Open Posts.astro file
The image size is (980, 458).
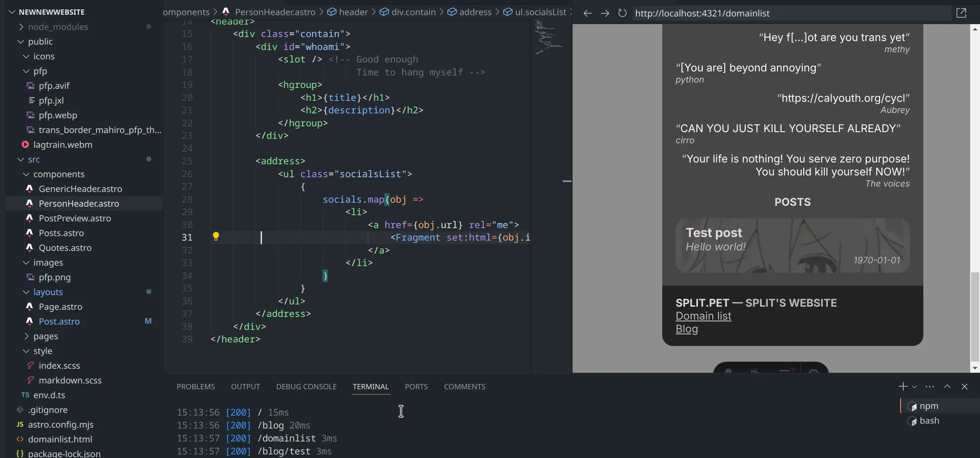(x=84, y=233)
